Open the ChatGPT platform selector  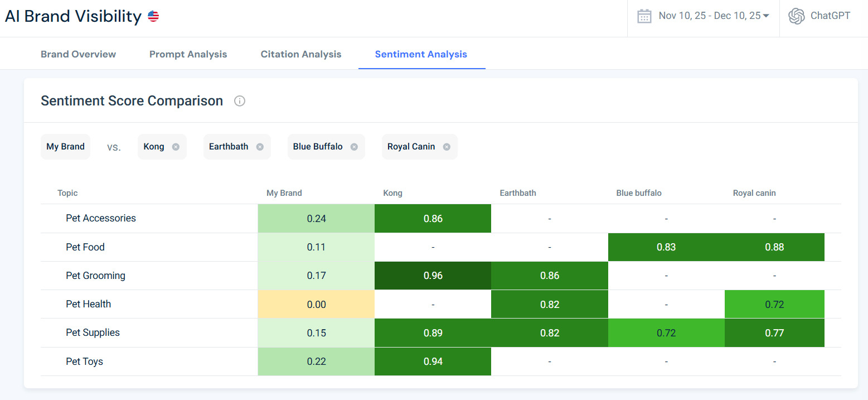click(x=819, y=16)
